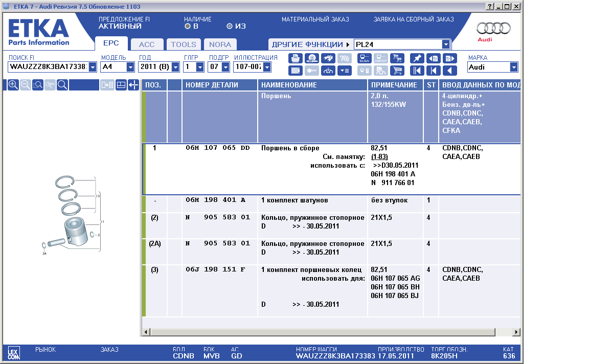The height and width of the screenshot is (364, 589).
Task: Open the ПОИСК FI VIN dropdown
Action: coord(93,67)
